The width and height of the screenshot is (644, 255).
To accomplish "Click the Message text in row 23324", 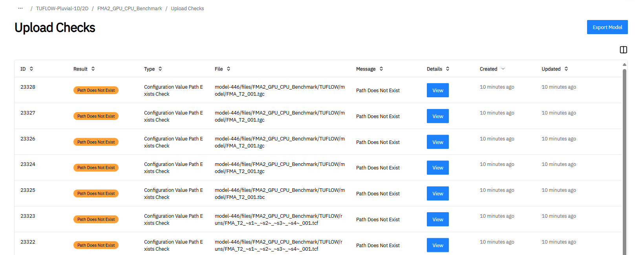I will (x=378, y=168).
